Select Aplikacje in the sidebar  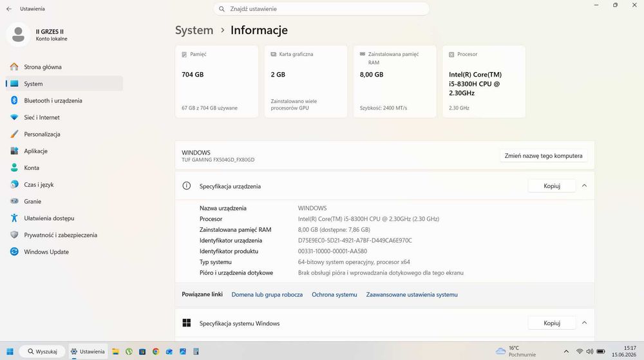click(64, 151)
